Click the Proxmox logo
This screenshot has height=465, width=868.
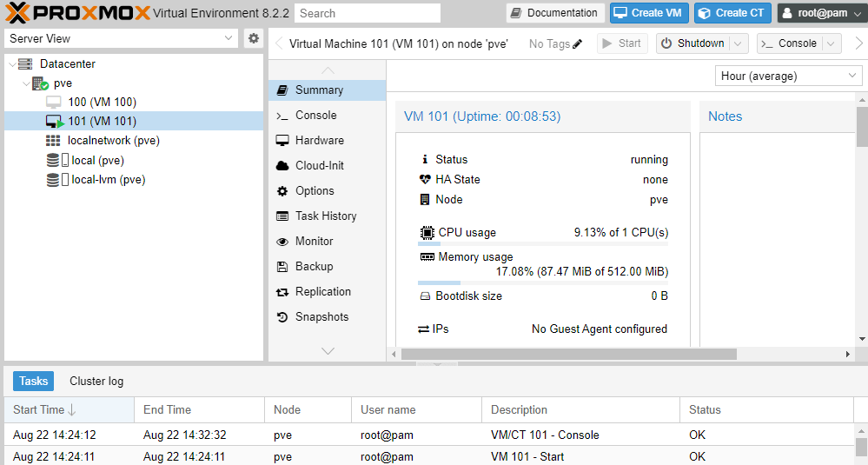click(77, 13)
